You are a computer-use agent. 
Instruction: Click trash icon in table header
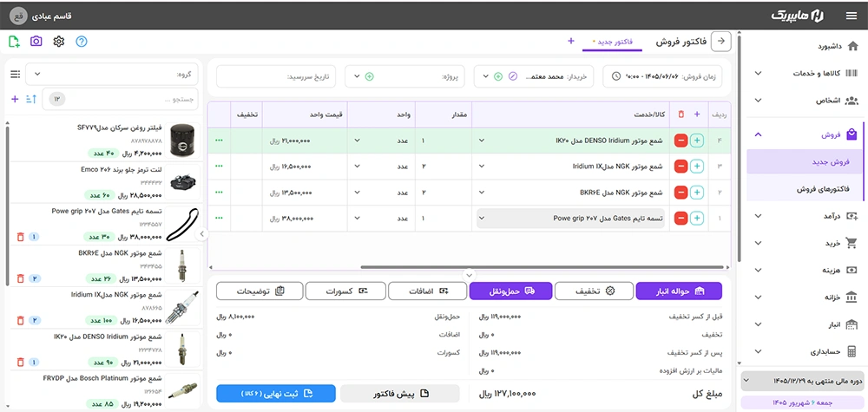681,114
